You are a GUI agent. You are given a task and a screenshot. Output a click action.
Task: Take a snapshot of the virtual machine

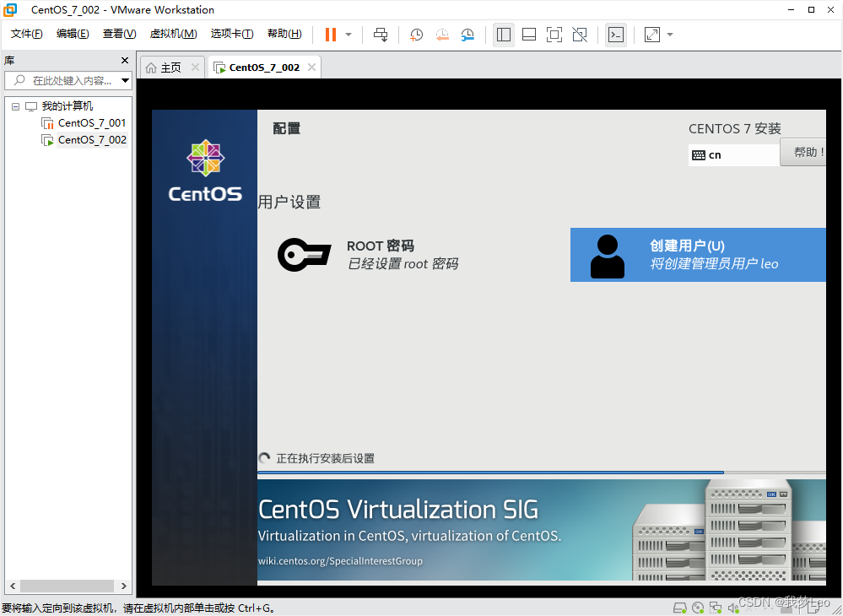click(416, 35)
